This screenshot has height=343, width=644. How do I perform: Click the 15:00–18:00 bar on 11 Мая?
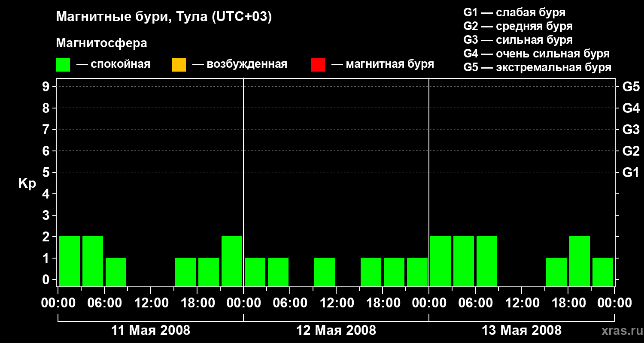tap(185, 272)
